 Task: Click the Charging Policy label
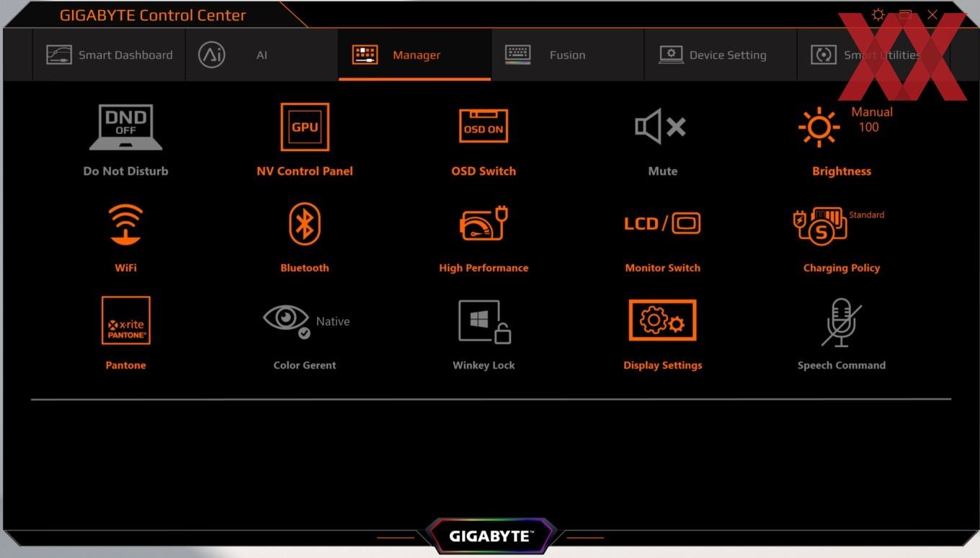point(842,268)
